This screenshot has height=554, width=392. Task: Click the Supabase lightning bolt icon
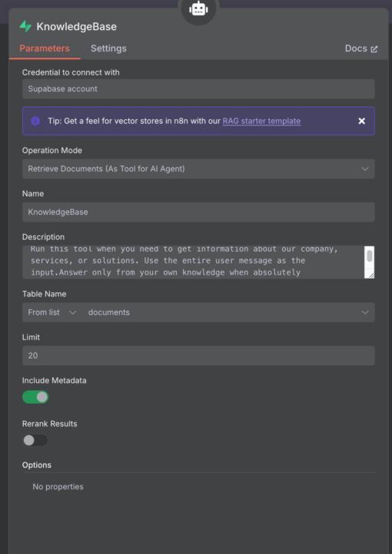(x=25, y=26)
